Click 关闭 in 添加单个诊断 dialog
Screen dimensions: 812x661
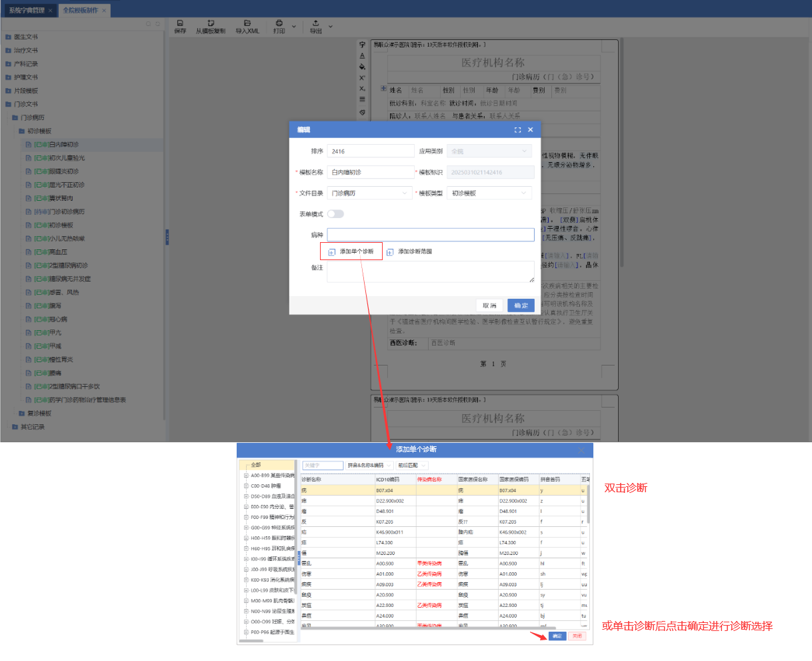click(577, 636)
